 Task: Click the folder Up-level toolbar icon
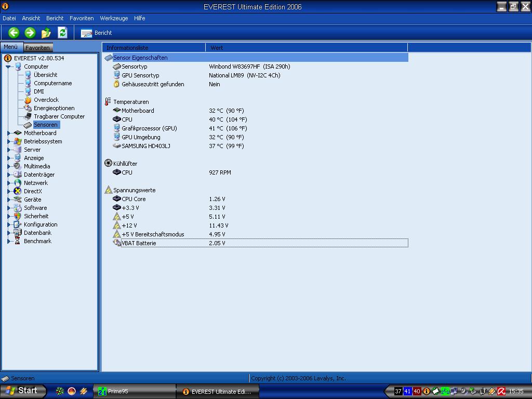pyautogui.click(x=46, y=33)
